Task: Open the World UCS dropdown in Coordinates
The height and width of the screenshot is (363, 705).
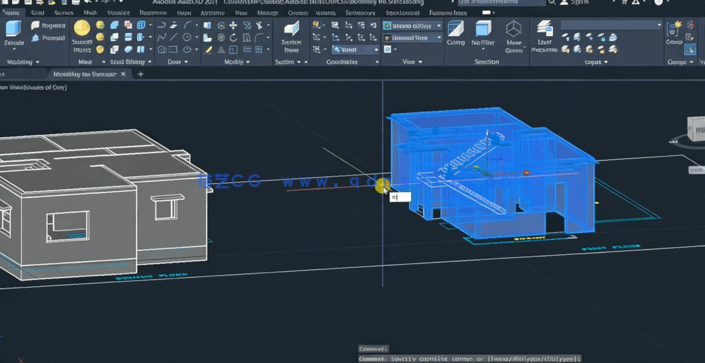Action: tap(356, 49)
